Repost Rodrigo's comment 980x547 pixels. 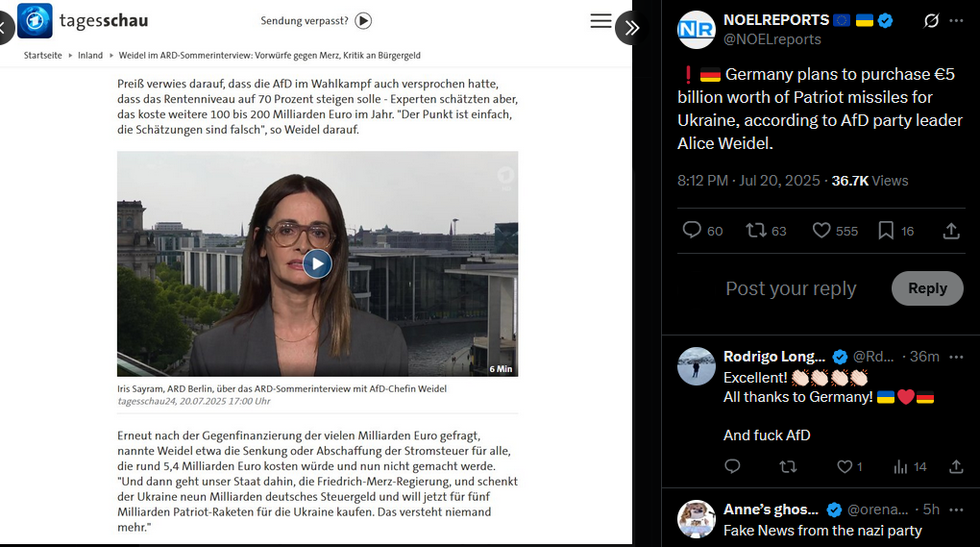pos(788,466)
